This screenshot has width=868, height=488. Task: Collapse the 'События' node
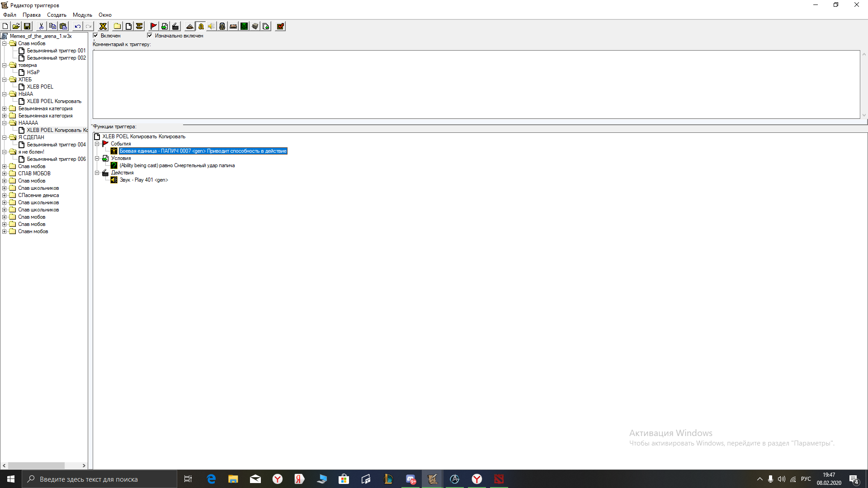coord(97,144)
